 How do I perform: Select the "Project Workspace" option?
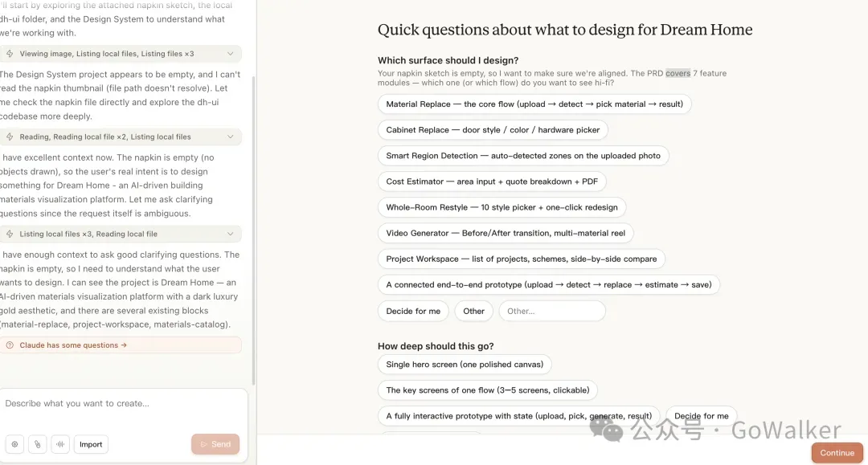[x=521, y=259]
